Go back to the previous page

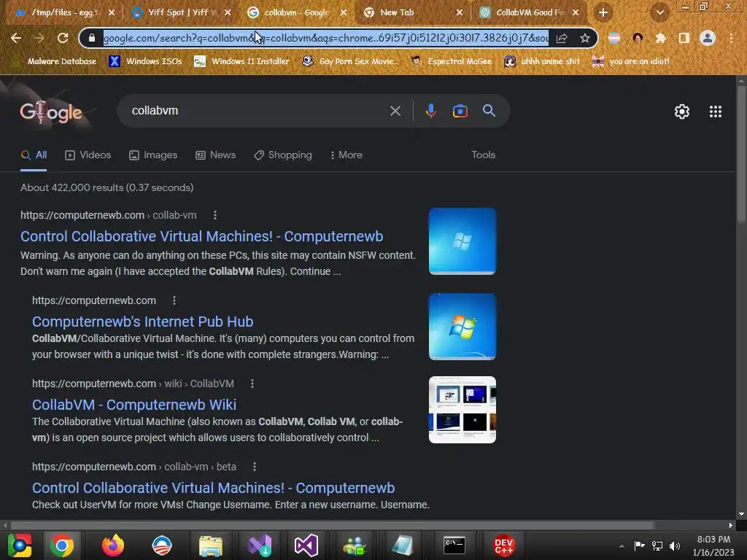(16, 38)
